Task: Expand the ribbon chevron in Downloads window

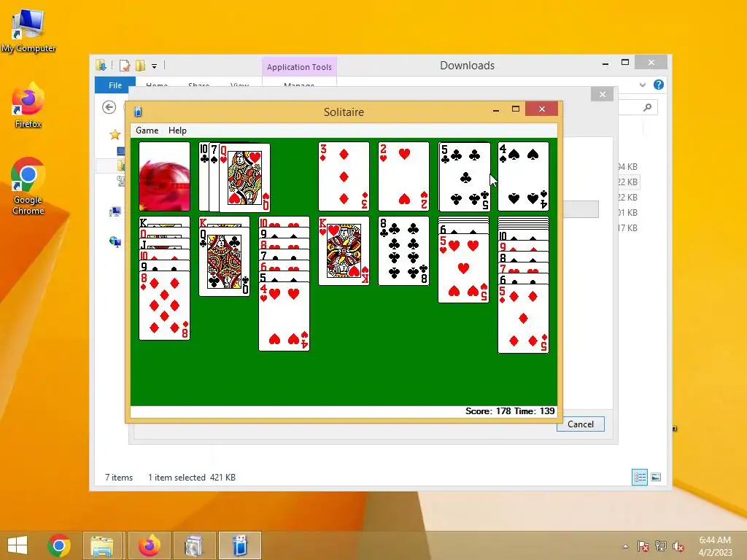Action: point(643,85)
